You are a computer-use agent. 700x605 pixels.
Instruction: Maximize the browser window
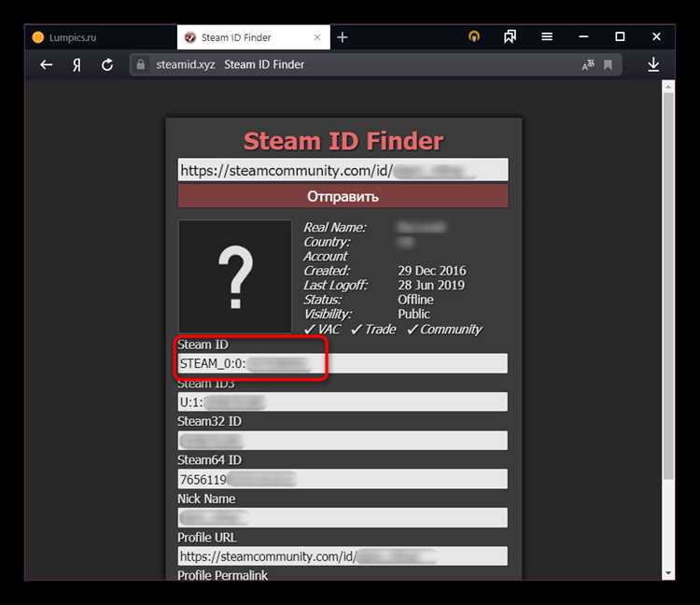click(620, 36)
